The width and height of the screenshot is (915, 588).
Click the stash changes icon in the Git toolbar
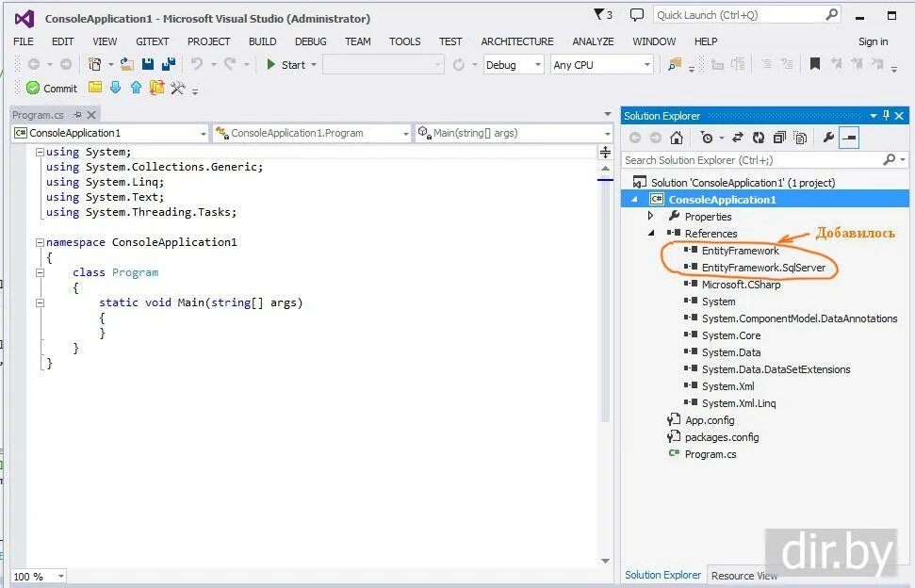(157, 88)
